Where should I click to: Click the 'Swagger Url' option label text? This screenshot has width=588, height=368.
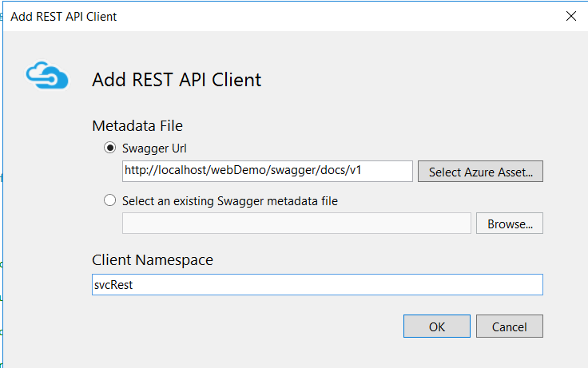click(154, 148)
